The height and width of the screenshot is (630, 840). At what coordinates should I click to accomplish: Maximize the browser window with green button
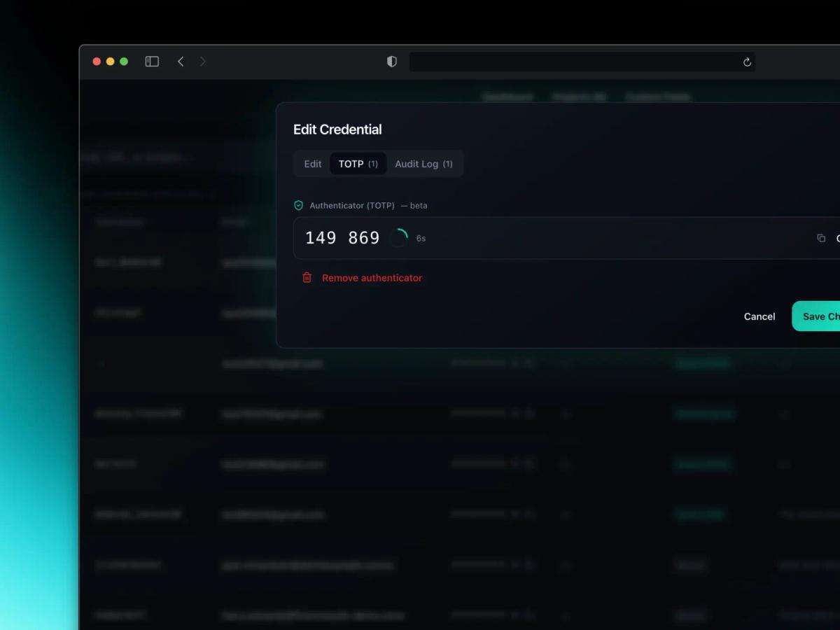(124, 62)
